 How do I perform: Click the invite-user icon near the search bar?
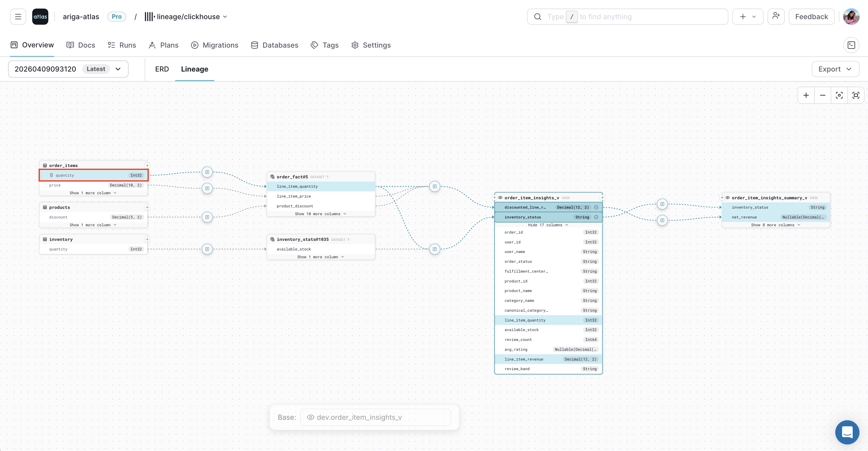[x=776, y=16]
